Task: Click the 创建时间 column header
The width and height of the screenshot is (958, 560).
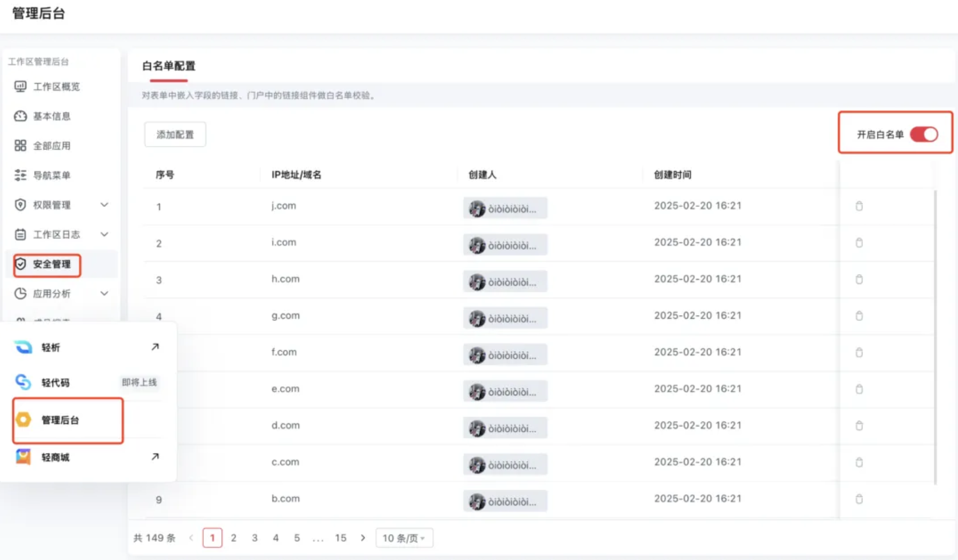Action: pyautogui.click(x=672, y=175)
